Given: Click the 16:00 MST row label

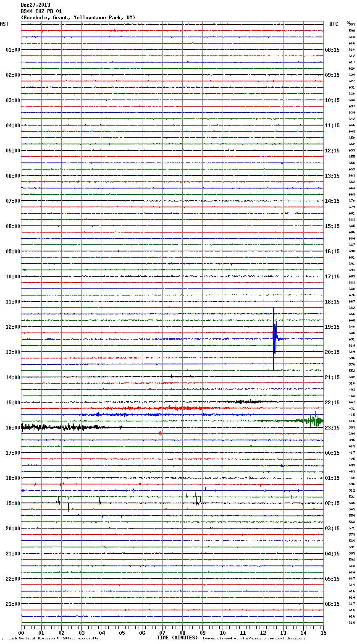Looking at the screenshot, I should coord(13,428).
